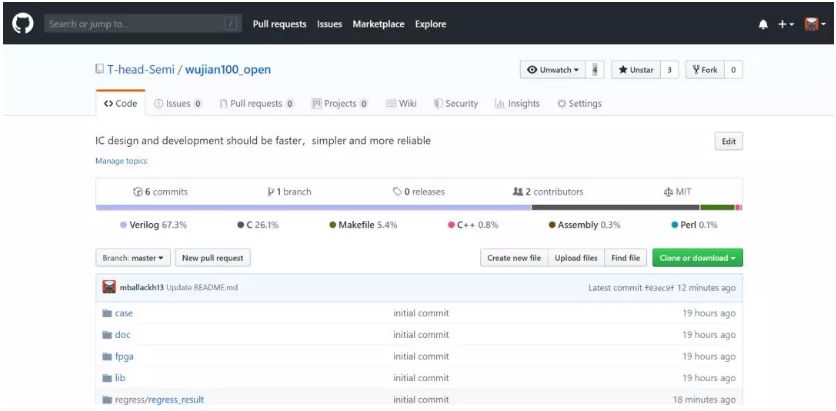Viewport: 836px width, 411px height.
Task: Click the Makefile 5.4% language entry
Action: (363, 225)
